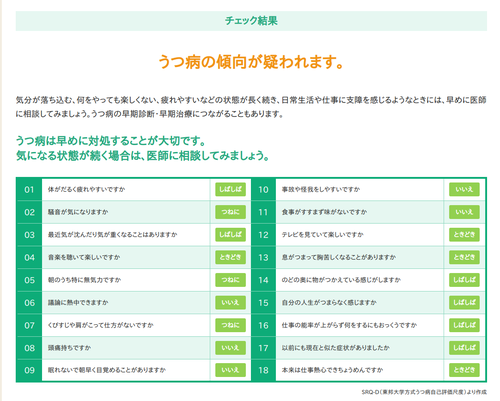This screenshot has height=401, width=500.
Task: Click question text 眠れないで朝早く目覚めることがありますか
Action: (107, 370)
